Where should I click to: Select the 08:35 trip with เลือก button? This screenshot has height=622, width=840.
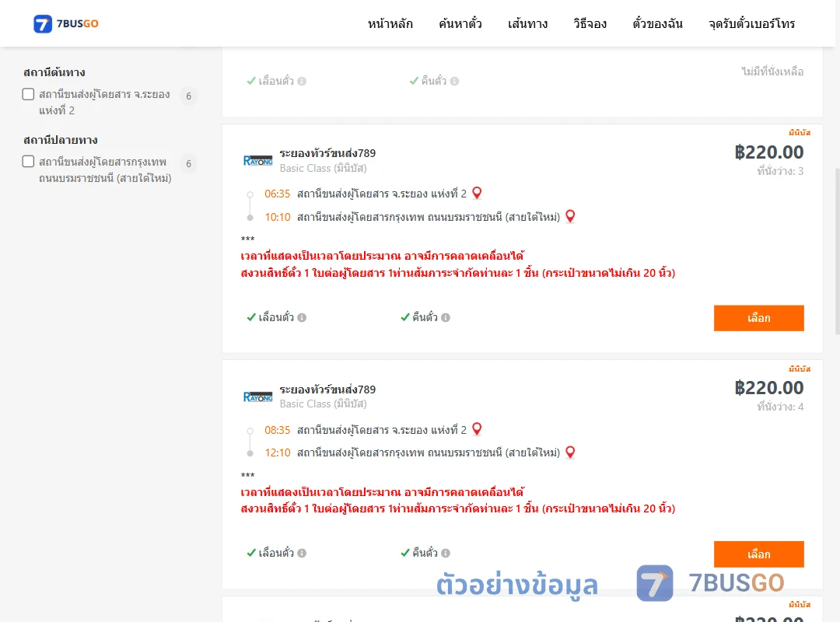(758, 554)
